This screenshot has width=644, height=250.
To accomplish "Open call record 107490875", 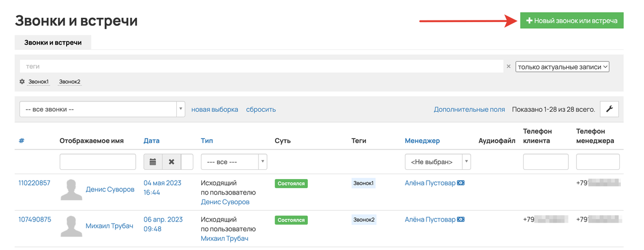I will [x=35, y=219].
